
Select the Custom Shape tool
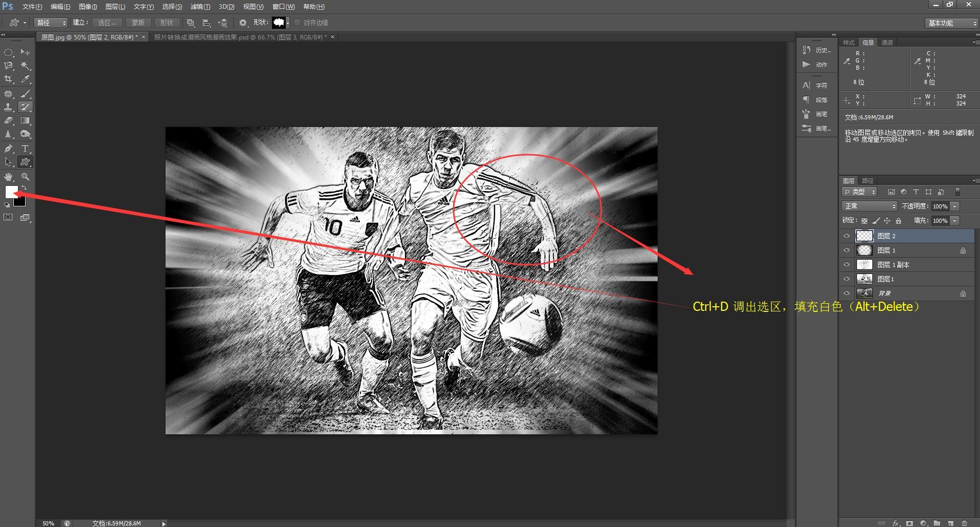(25, 162)
